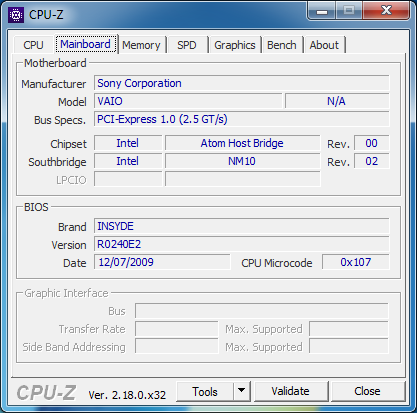Click the Bus Specs. label
417x414 pixels.
tap(60, 120)
